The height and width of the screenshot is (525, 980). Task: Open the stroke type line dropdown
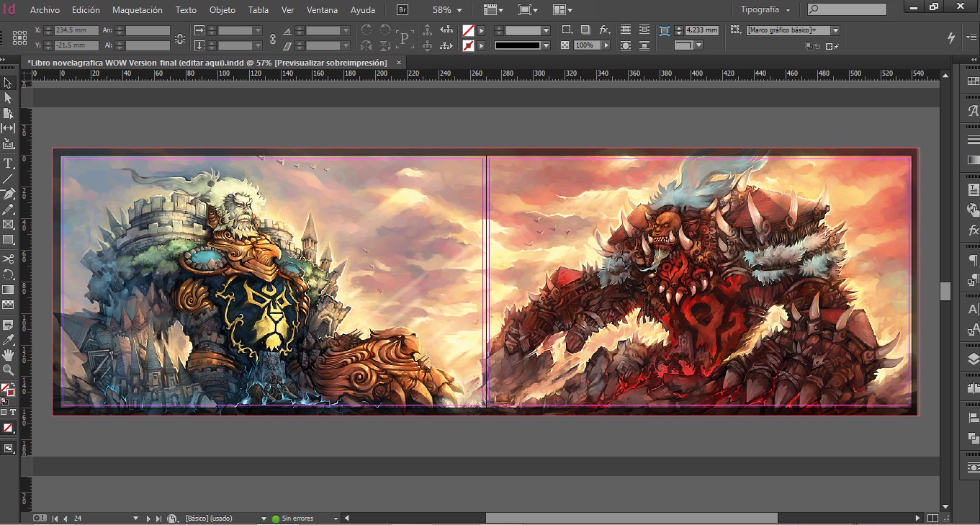(547, 45)
